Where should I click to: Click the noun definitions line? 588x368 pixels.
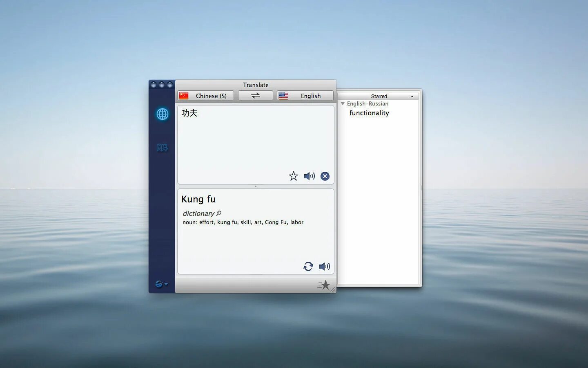coord(243,222)
